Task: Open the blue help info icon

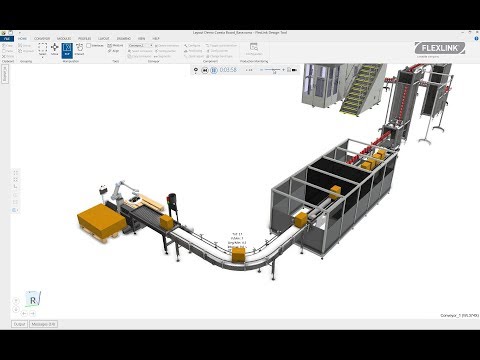Action: [x=476, y=39]
